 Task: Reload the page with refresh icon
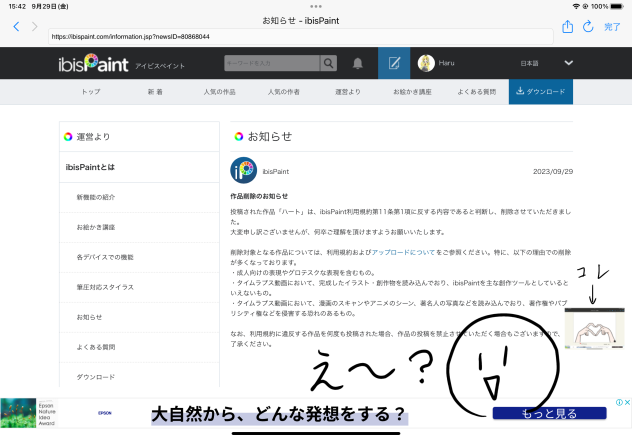coord(588,27)
